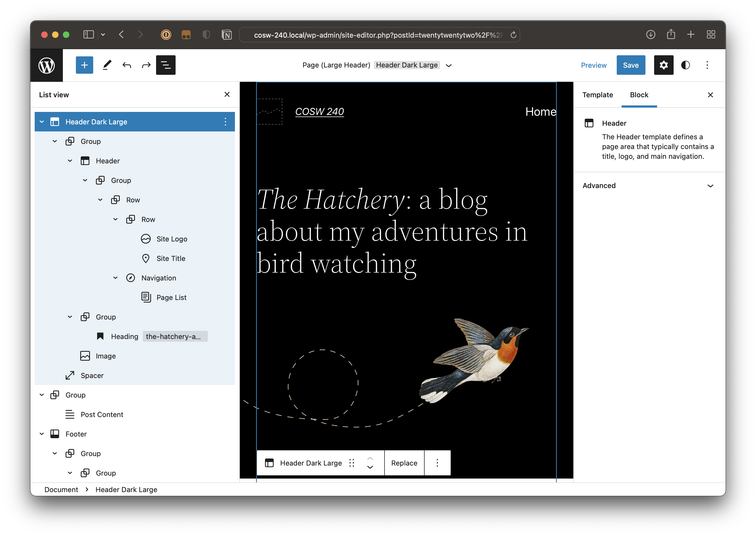The image size is (756, 536).
Task: Switch to the Template tab
Action: [598, 94]
